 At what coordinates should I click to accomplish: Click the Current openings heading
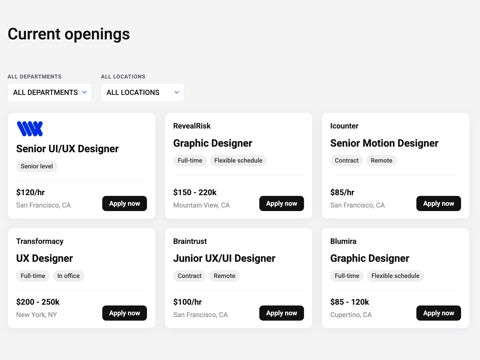coord(69,34)
